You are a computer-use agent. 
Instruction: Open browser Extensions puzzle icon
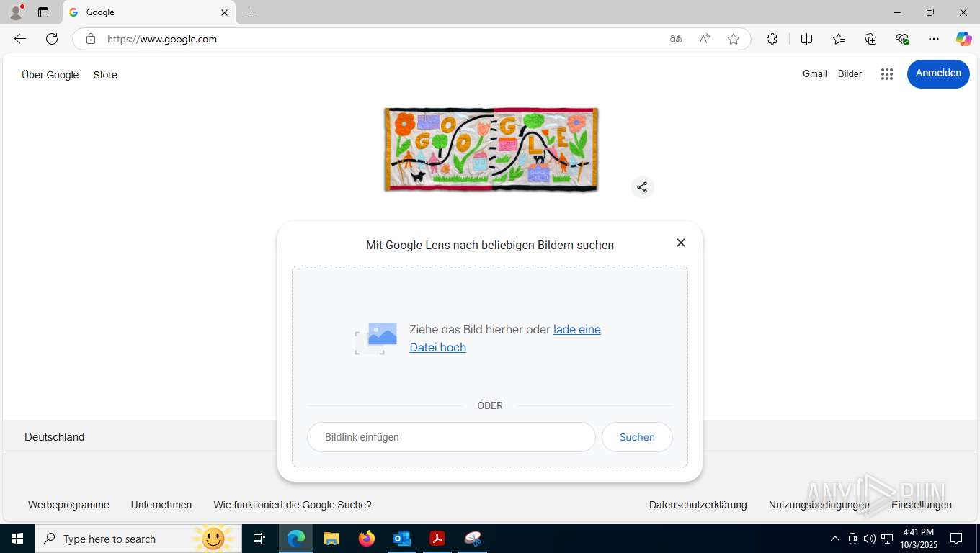pyautogui.click(x=772, y=39)
